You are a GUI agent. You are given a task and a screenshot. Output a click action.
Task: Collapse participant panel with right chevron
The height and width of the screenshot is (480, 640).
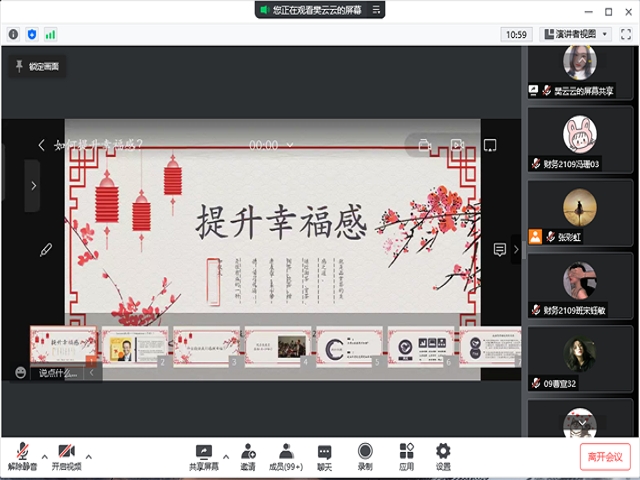pos(516,249)
